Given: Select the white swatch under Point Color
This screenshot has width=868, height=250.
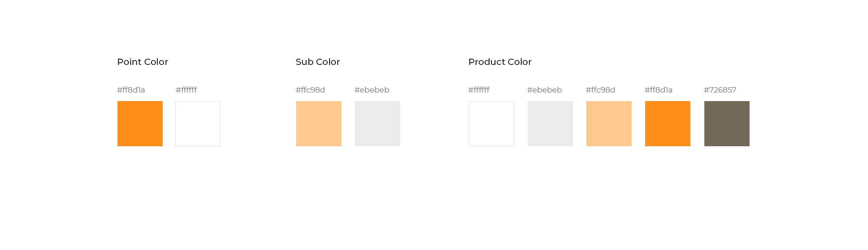Looking at the screenshot, I should pos(198,124).
